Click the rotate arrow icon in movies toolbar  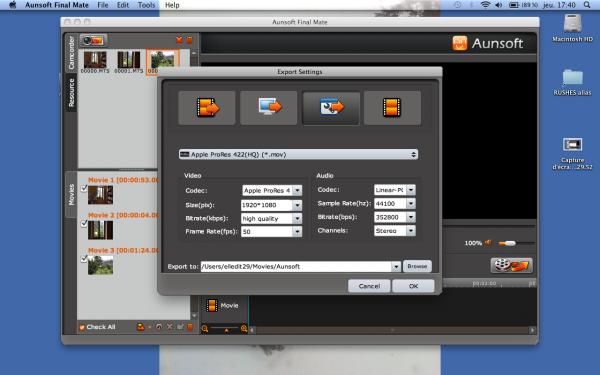click(x=159, y=327)
